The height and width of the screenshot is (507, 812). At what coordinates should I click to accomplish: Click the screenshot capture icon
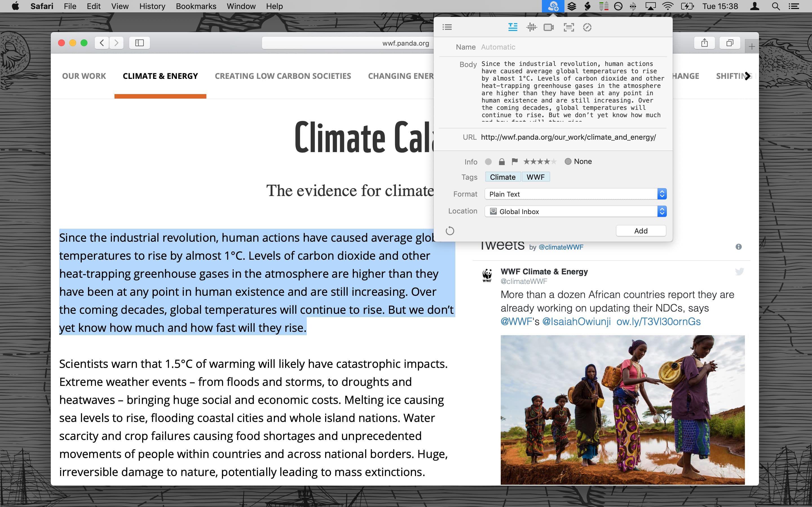coord(568,27)
